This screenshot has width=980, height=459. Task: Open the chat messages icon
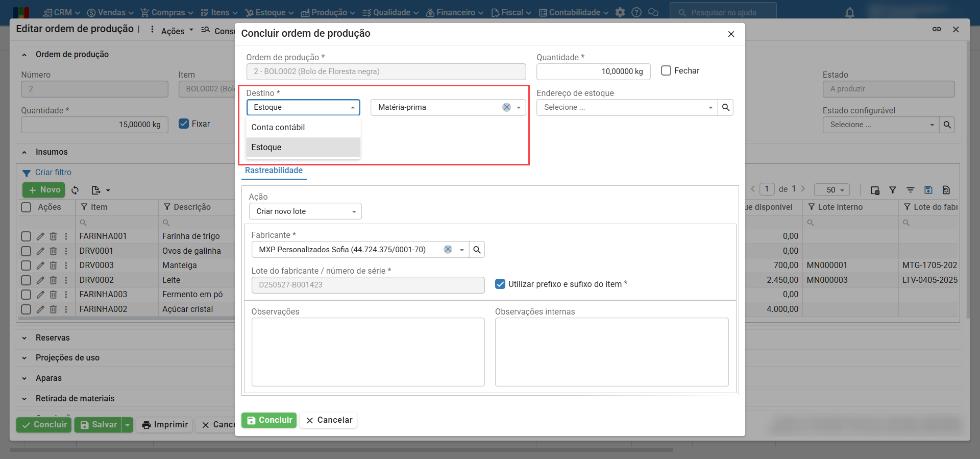[x=653, y=12]
